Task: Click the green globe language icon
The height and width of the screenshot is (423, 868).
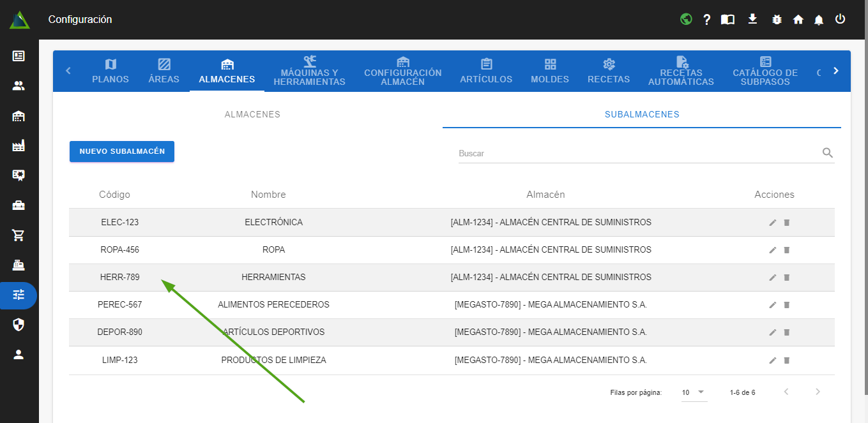Action: (x=686, y=19)
